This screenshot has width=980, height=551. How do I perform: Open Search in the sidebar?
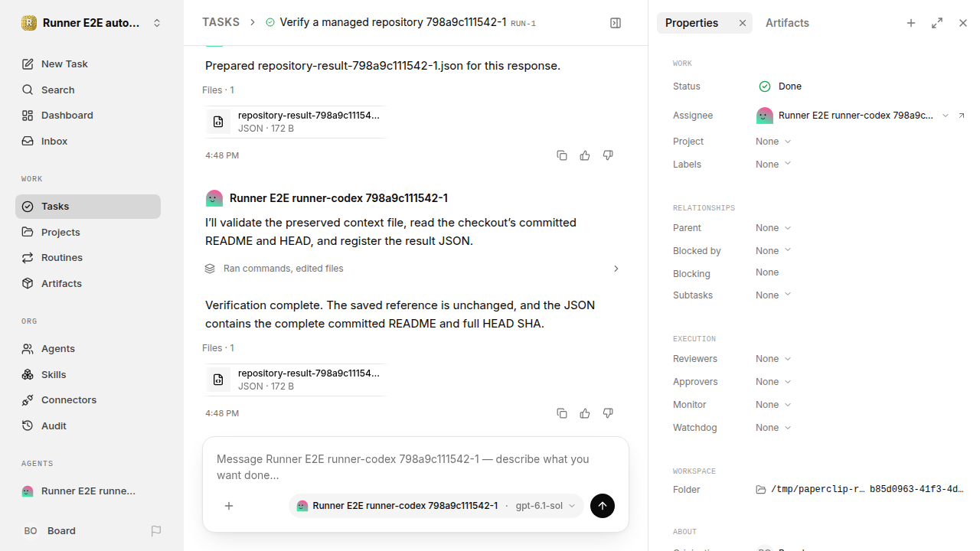pos(88,90)
